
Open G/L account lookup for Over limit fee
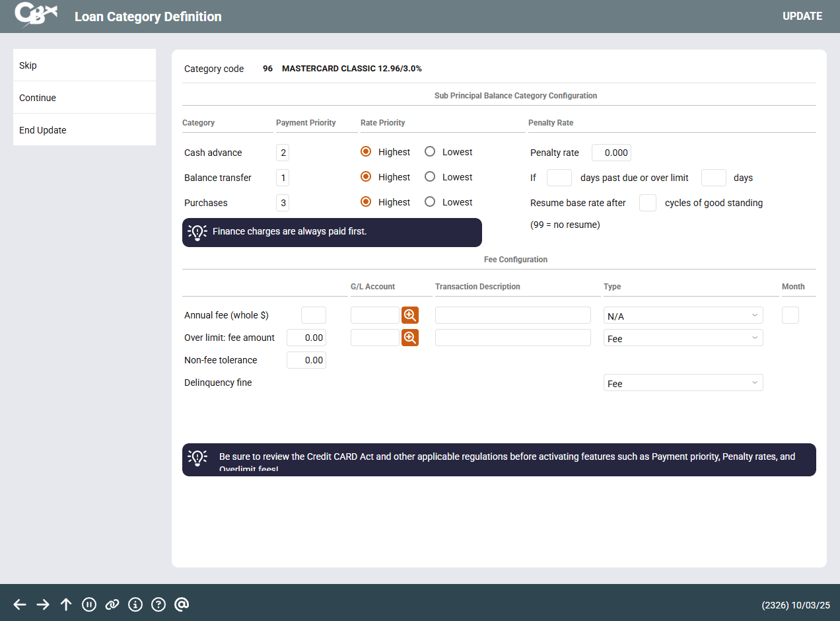point(410,338)
